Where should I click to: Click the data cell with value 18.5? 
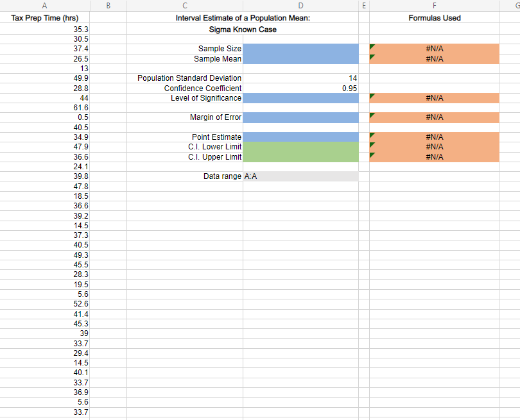(x=45, y=196)
